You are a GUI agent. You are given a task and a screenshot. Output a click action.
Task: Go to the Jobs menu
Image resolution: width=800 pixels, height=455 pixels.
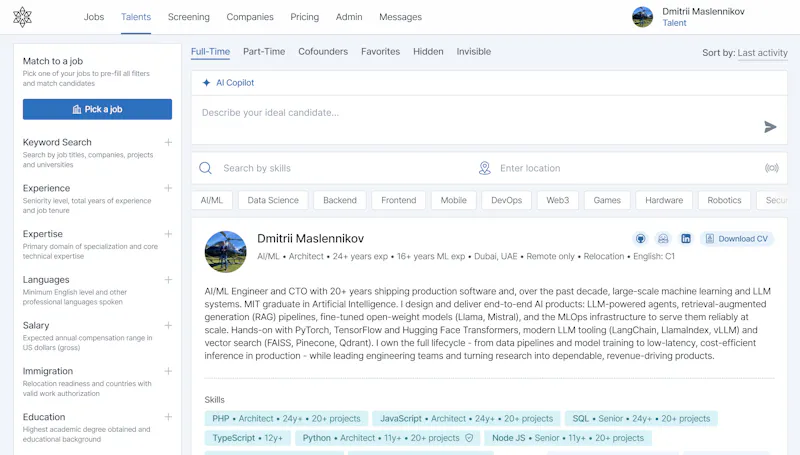click(x=94, y=17)
